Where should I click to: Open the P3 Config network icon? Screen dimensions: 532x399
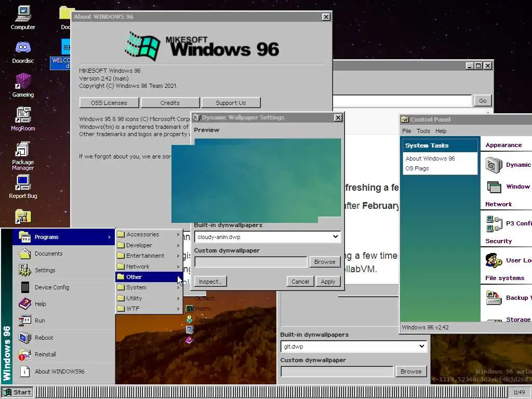coord(494,223)
